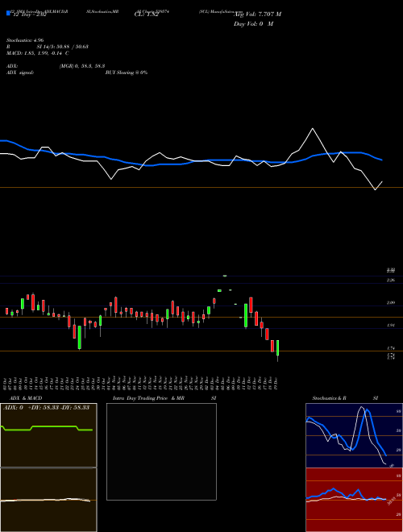
Task: Click the 'SI 14/3: 30.88 / 59.63' text
Action: (63, 47)
